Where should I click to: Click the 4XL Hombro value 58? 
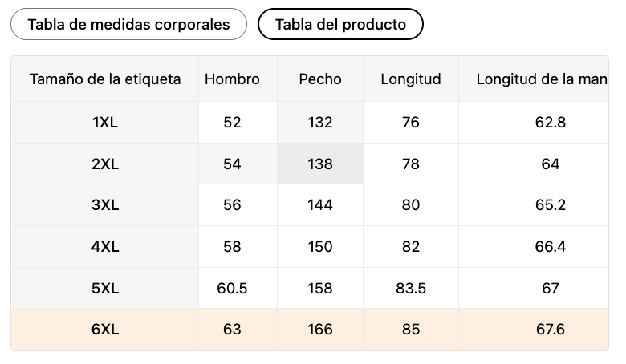(x=232, y=247)
